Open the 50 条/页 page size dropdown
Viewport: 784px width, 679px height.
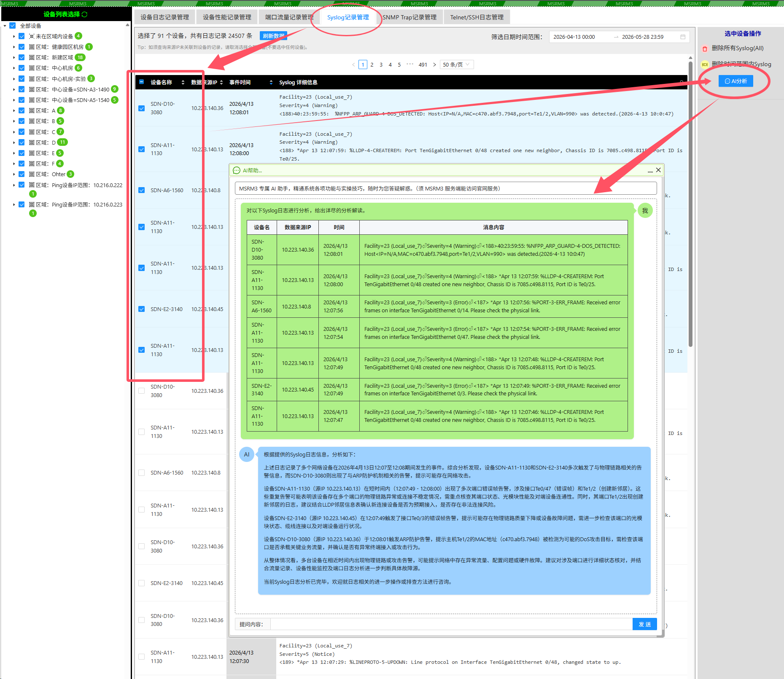pyautogui.click(x=457, y=65)
